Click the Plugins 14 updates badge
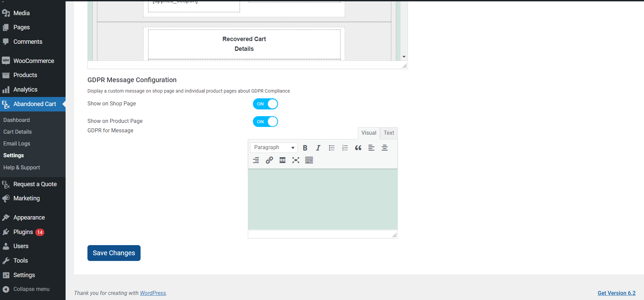The height and width of the screenshot is (300, 644). [x=40, y=232]
